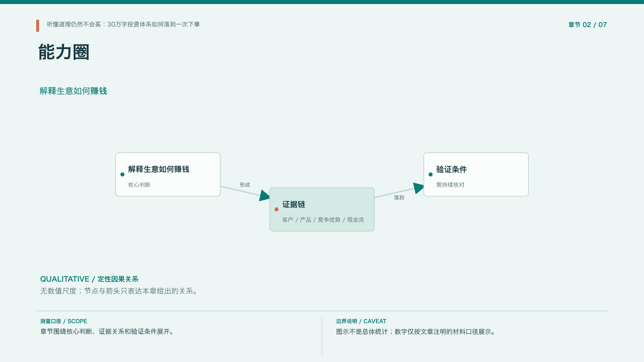Image resolution: width=644 pixels, height=362 pixels.
Task: Select the heading QUALITATIVE / 定性因果关系
Action: [89, 279]
